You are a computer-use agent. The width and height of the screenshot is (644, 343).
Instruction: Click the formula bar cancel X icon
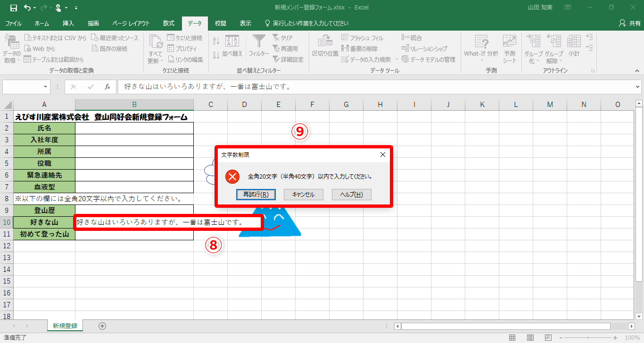click(74, 87)
